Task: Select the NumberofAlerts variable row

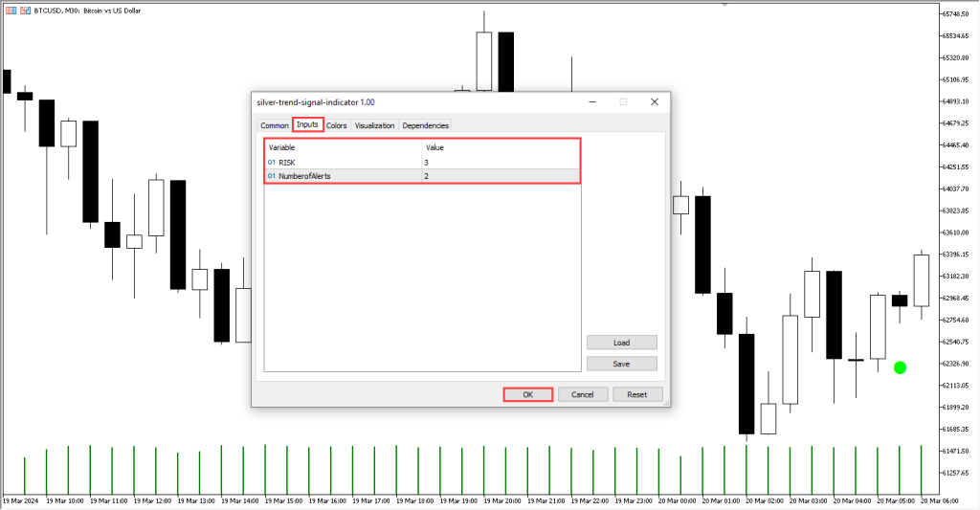Action: tap(422, 176)
